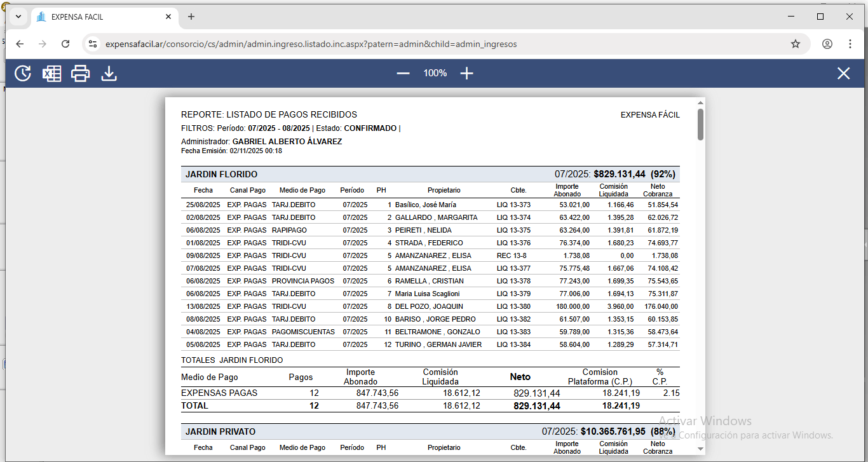The height and width of the screenshot is (462, 868).
Task: Expand the tab search dropdown arrow
Action: tap(18, 17)
